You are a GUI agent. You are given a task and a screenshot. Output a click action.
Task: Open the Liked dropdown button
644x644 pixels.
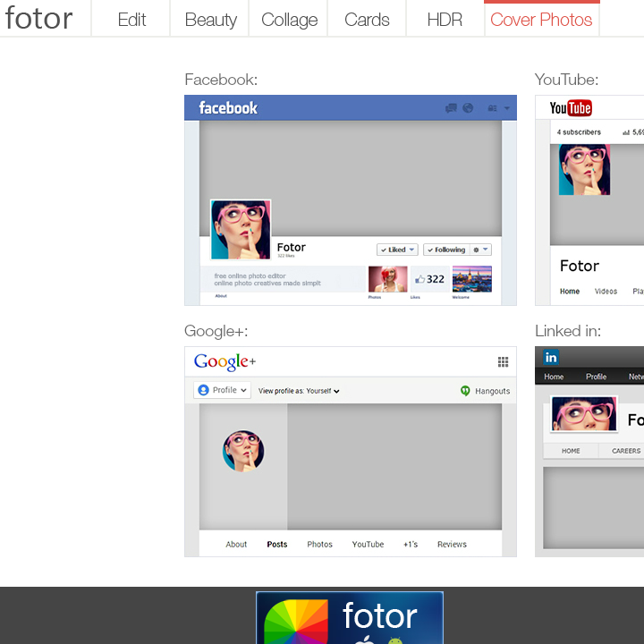[x=397, y=250]
